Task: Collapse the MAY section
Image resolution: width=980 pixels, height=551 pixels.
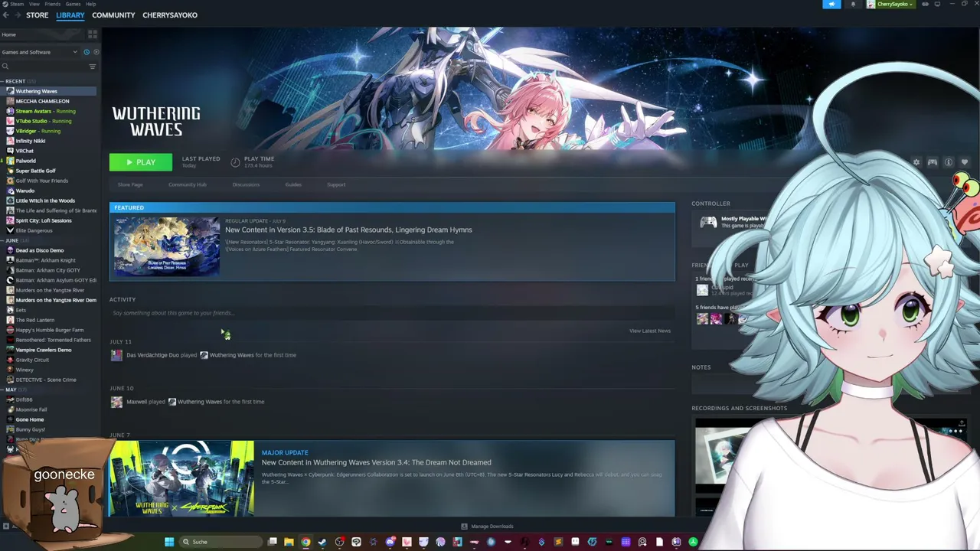Action: tap(11, 390)
